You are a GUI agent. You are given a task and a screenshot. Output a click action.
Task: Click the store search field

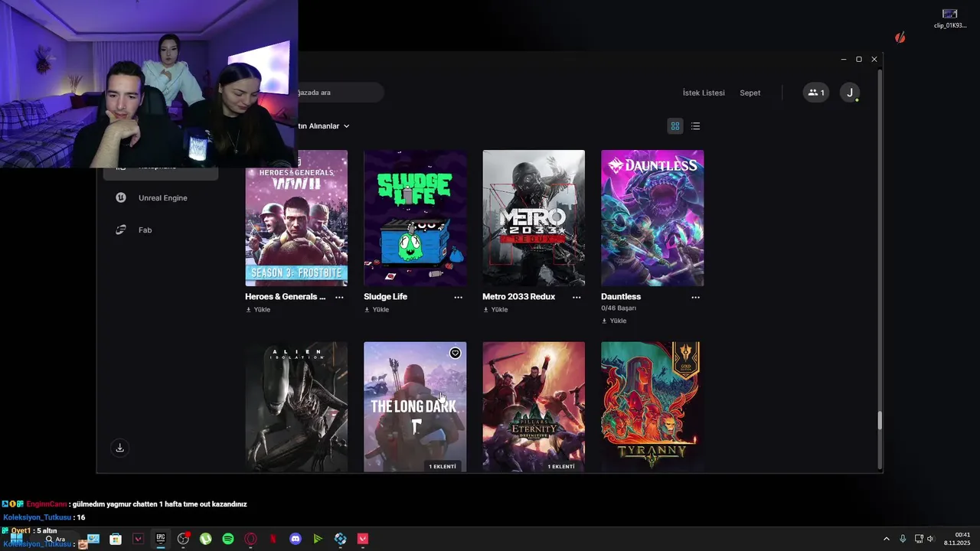[341, 93]
